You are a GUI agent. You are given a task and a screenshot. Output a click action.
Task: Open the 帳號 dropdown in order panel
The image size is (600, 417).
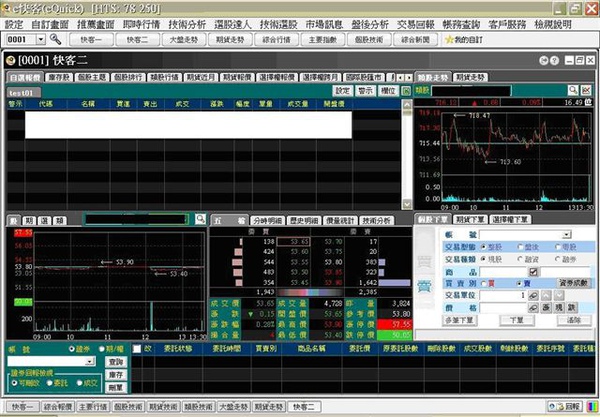(x=567, y=235)
